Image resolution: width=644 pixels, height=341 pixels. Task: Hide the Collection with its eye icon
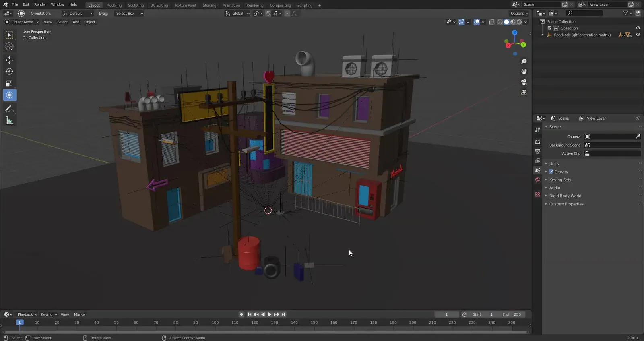638,28
